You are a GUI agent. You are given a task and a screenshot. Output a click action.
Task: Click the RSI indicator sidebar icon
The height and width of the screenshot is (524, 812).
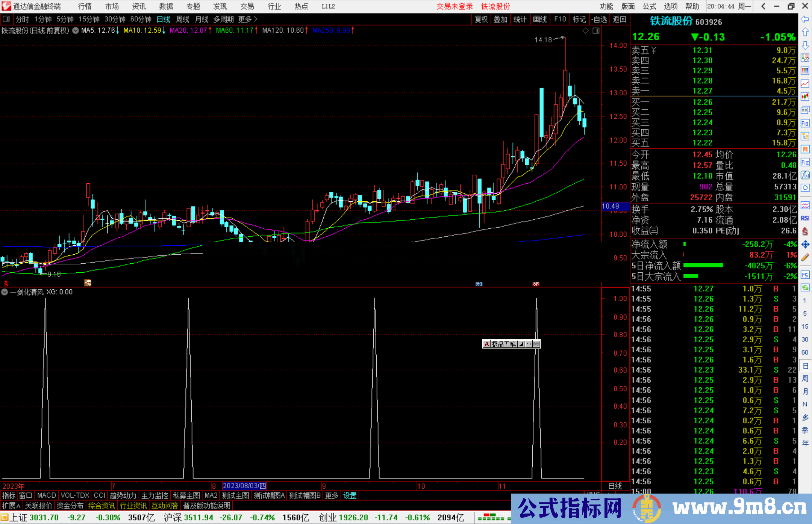pyautogui.click(x=805, y=218)
